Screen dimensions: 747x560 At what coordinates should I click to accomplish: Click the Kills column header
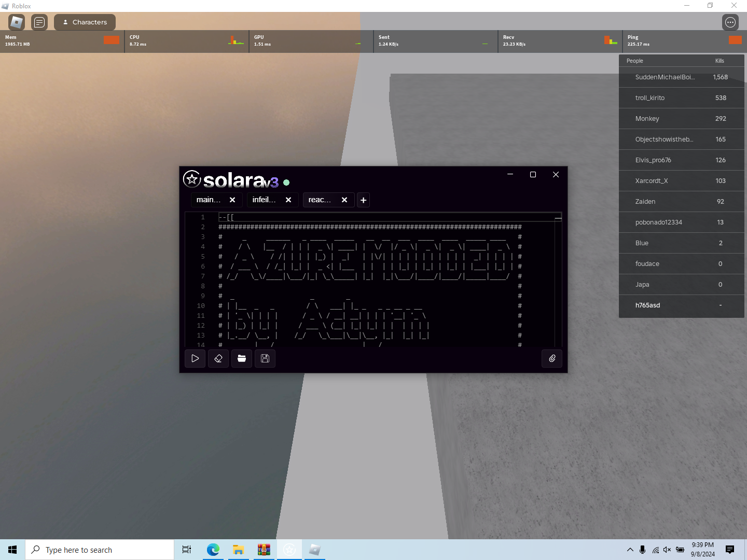(x=720, y=61)
